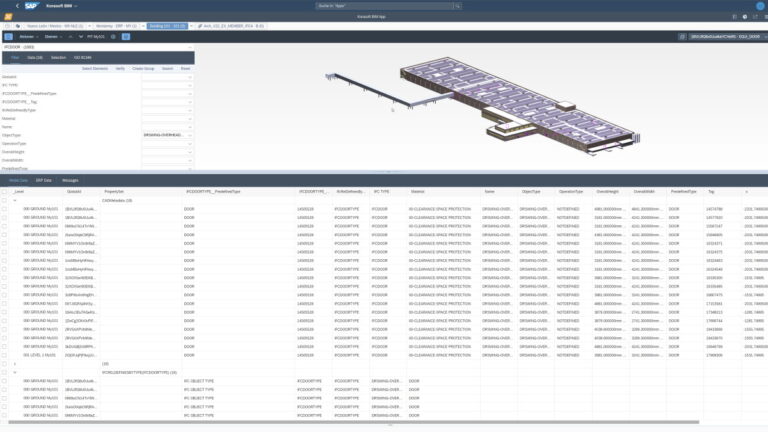Click the blue square icon at the toolbar's left end

point(9,36)
